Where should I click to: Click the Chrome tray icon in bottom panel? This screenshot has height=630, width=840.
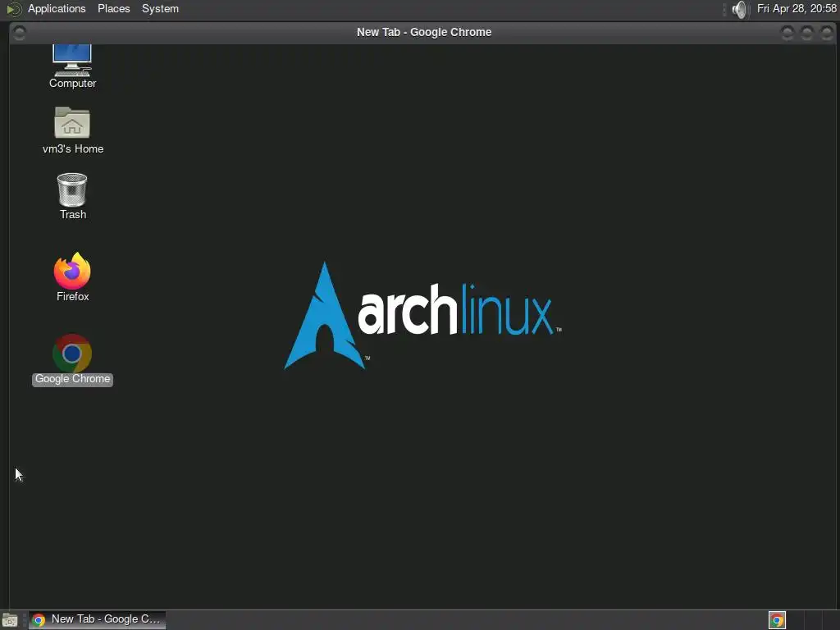[x=777, y=620]
